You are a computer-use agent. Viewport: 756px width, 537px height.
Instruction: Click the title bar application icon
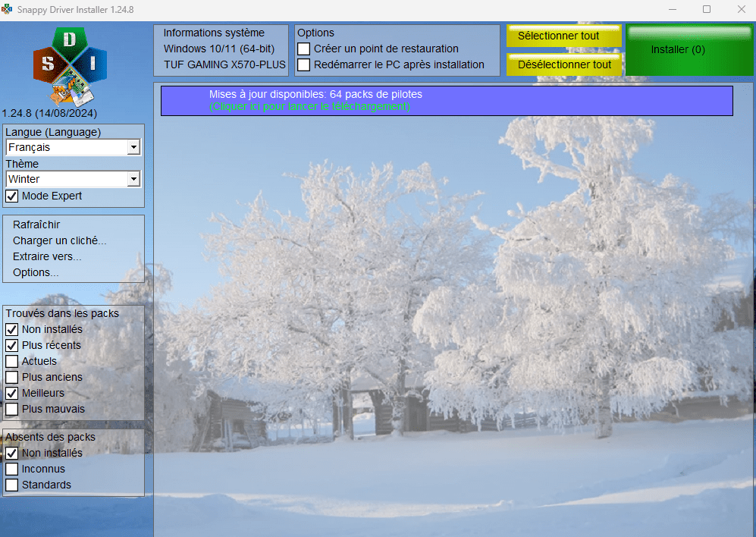coord(8,9)
